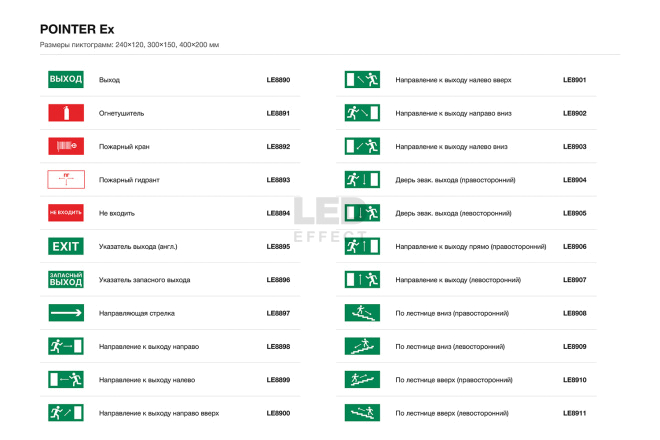Viewport: 660px width, 440px height.
Task: Select the white fire hydrant pictogram
Action: [x=66, y=179]
